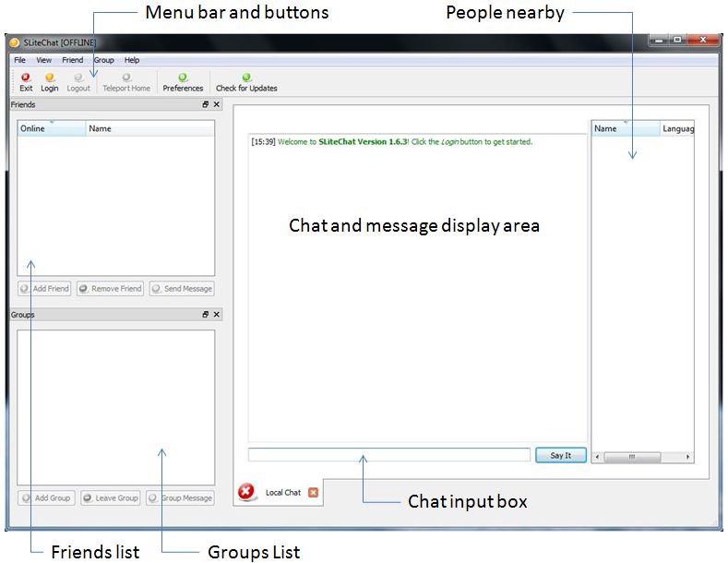Open Preferences from the toolbar

(183, 78)
